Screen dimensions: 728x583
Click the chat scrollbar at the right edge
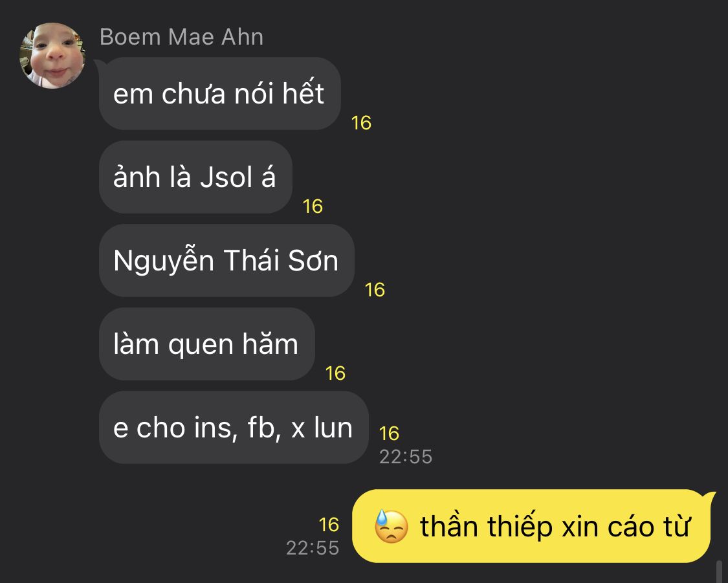[720, 571]
